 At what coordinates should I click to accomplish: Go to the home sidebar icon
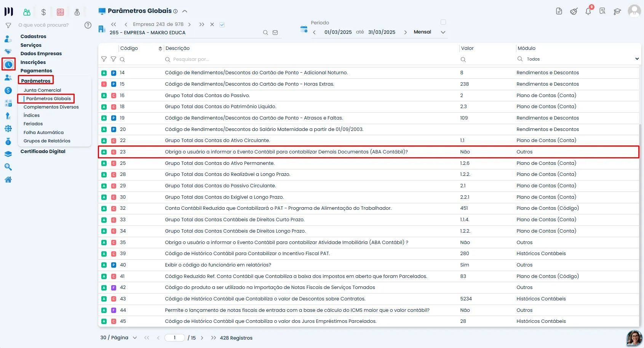(x=8, y=180)
